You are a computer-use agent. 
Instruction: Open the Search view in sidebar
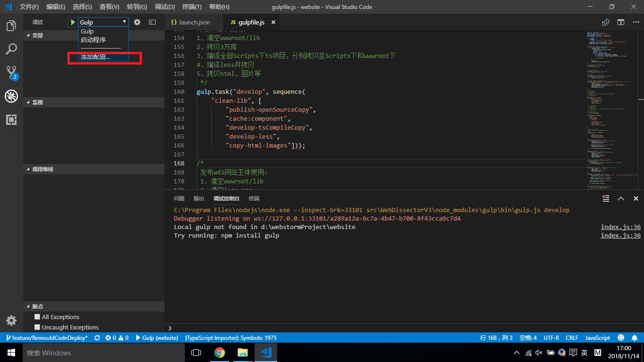[x=11, y=49]
